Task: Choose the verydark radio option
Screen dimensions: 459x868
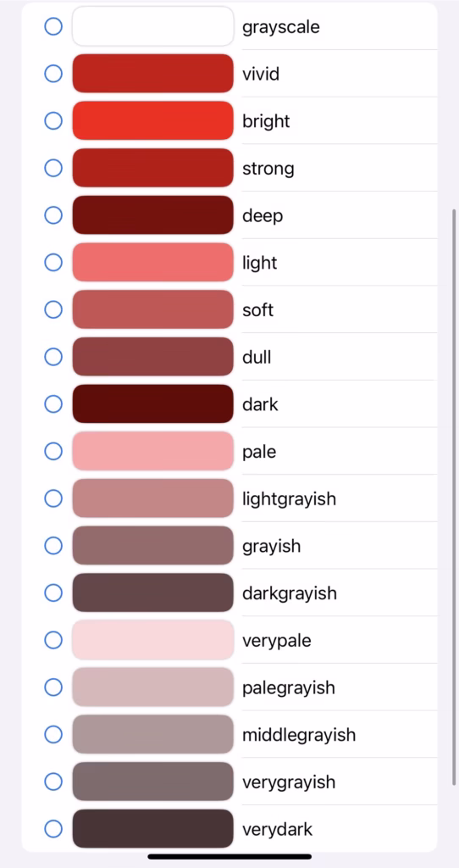Action: point(53,829)
